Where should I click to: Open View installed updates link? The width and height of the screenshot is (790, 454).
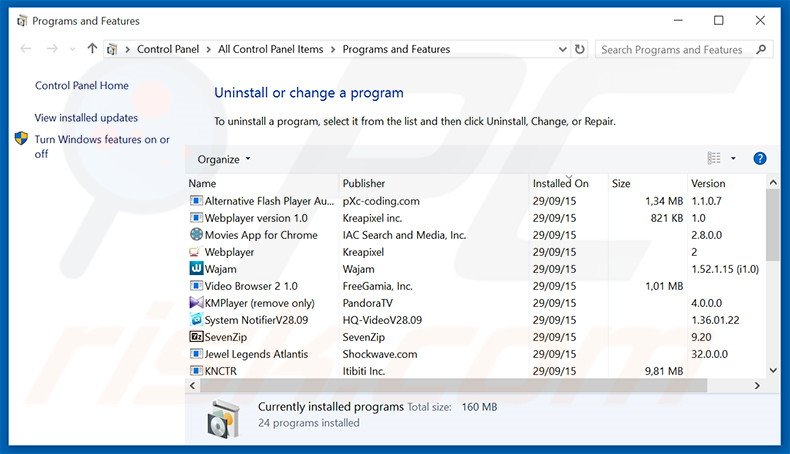pyautogui.click(x=86, y=118)
